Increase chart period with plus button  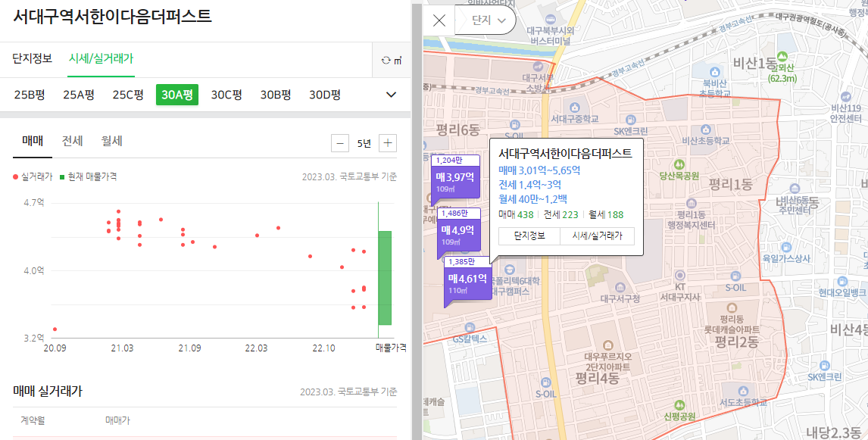pos(388,143)
